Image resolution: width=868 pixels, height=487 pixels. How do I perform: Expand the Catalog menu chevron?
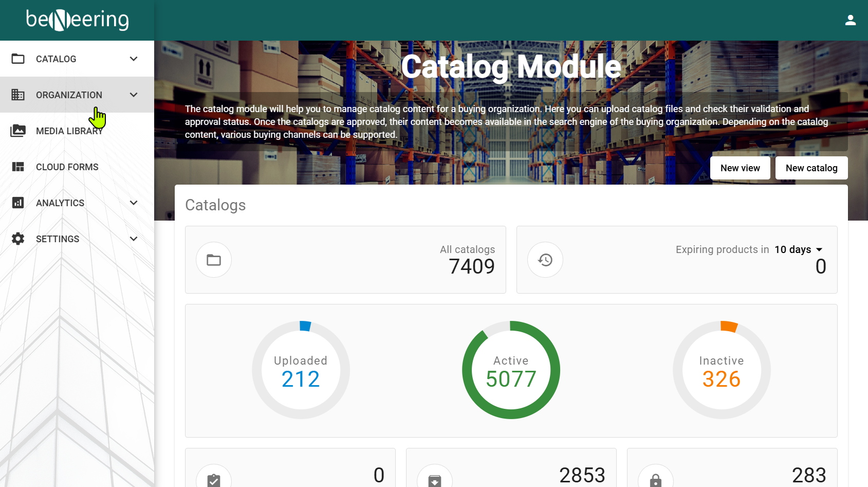[x=134, y=59]
